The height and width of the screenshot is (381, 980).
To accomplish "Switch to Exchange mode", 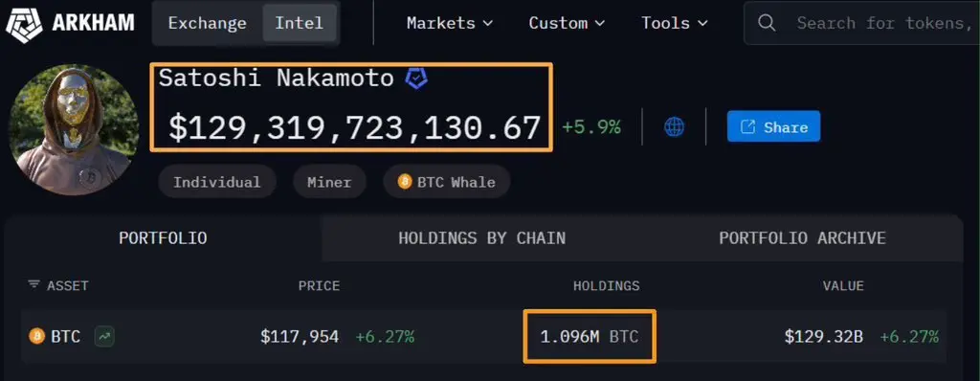I will point(207,23).
